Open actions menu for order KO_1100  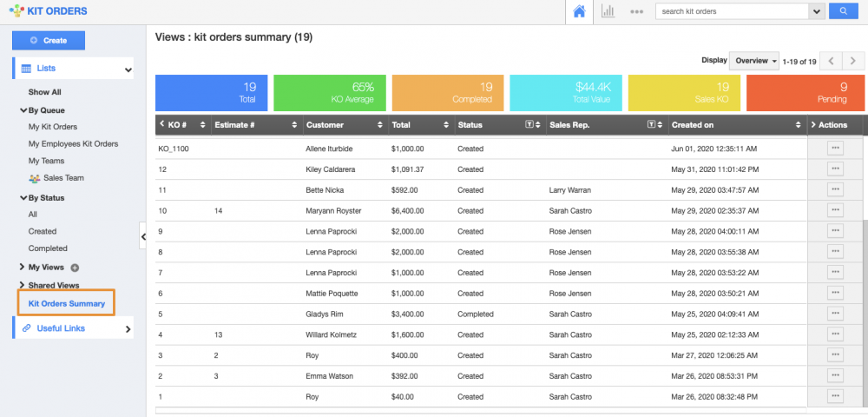pyautogui.click(x=835, y=149)
